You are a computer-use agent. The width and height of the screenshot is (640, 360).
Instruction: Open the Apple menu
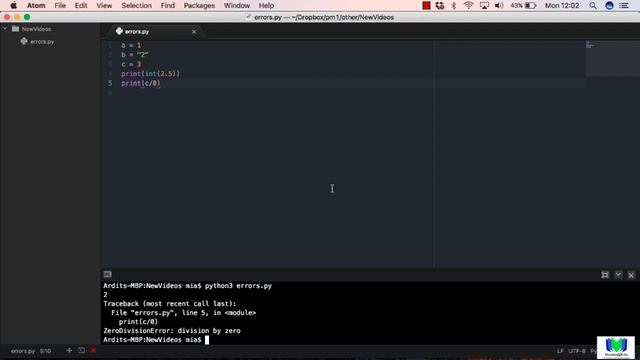(13, 5)
